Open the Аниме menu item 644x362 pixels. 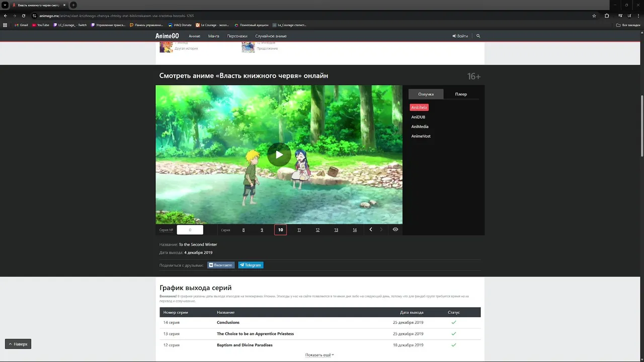coord(194,36)
